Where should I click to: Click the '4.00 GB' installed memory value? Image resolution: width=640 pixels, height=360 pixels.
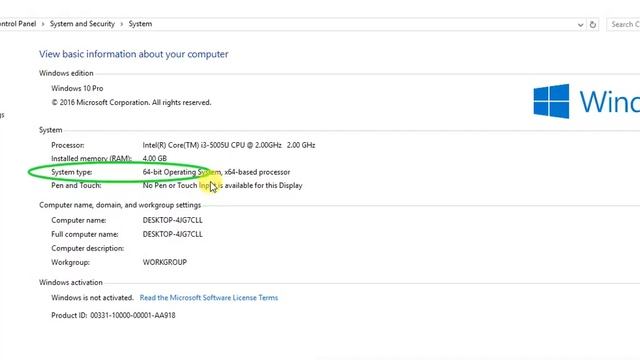(154, 158)
